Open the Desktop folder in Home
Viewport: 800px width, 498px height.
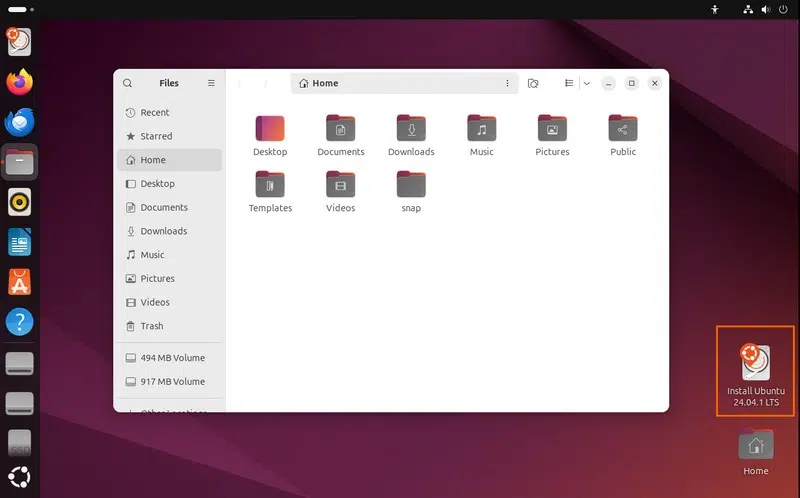tap(270, 129)
